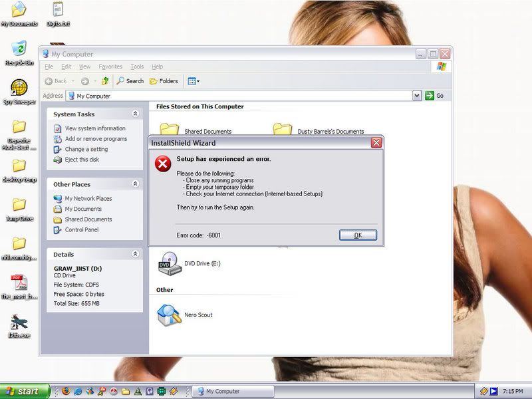Screen dimensions: 532x399
Task: Select My Documents desktop icon
Action: click(x=19, y=14)
